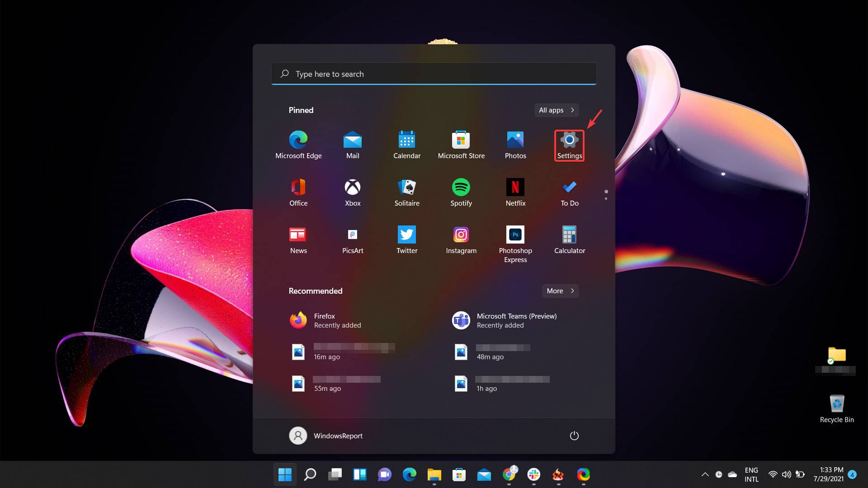The width and height of the screenshot is (868, 488).
Task: Open Windows Task View button
Action: (335, 474)
